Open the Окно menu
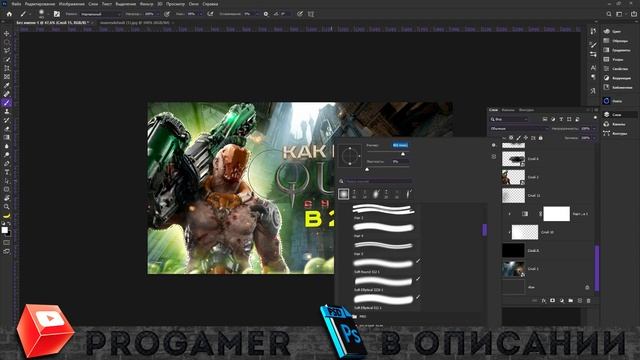Screen dimensions: 640x360 [193, 4]
